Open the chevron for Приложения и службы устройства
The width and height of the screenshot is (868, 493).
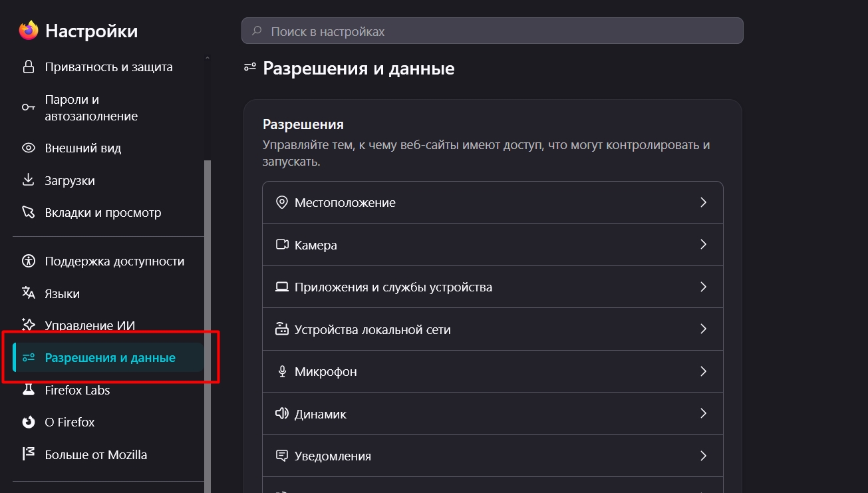pyautogui.click(x=703, y=287)
